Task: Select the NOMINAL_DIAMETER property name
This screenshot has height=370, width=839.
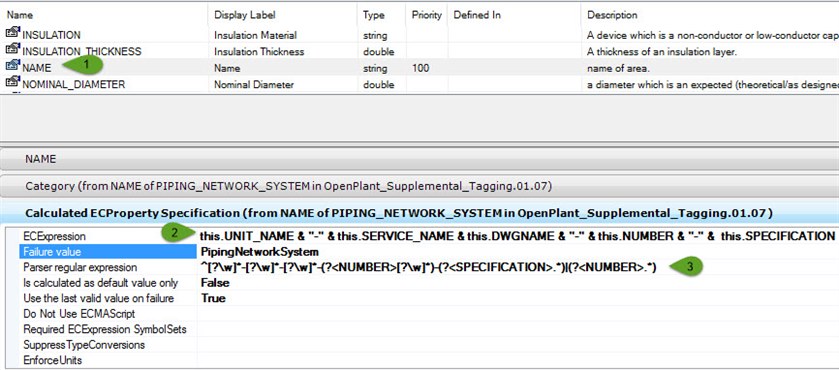Action: click(73, 85)
